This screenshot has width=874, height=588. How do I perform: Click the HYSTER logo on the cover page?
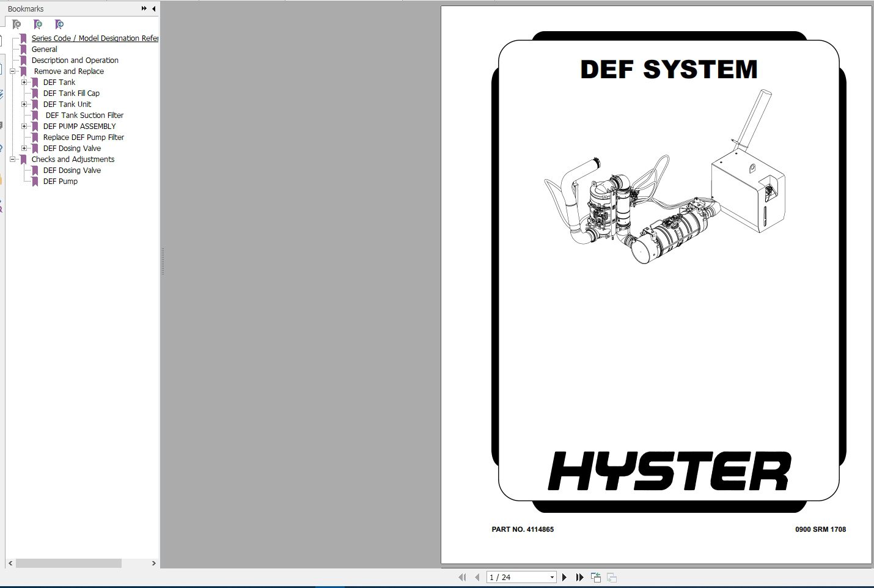pyautogui.click(x=669, y=471)
